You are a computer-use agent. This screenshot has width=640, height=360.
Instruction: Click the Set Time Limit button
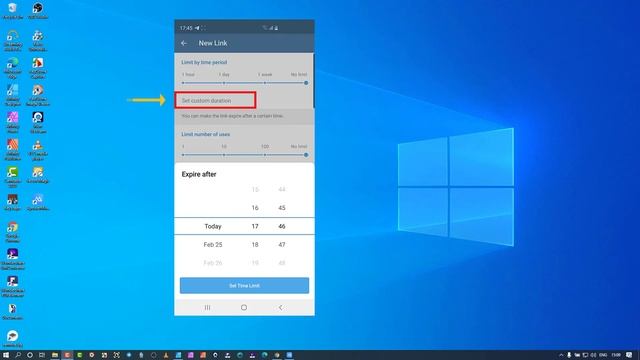click(x=244, y=285)
